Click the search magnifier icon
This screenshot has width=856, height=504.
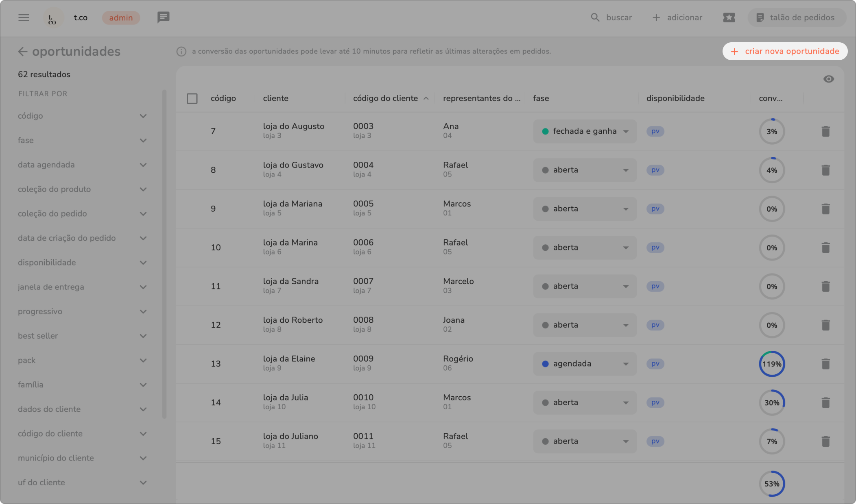point(595,17)
